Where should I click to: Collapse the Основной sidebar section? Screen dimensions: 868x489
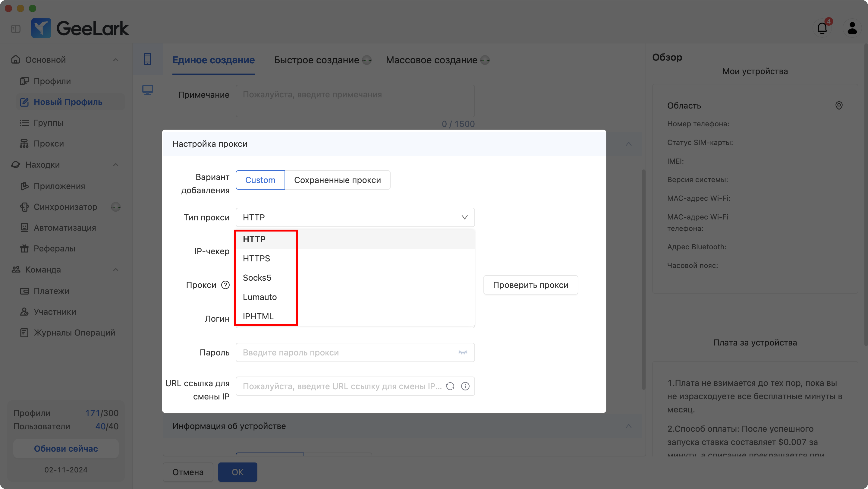(115, 60)
